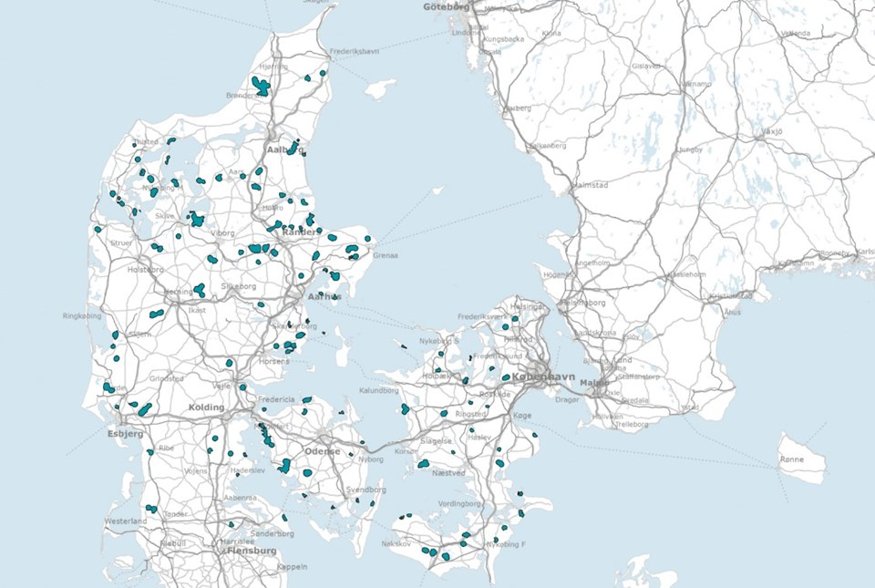Click the Aarhus city label
The image size is (875, 588).
coord(324,297)
